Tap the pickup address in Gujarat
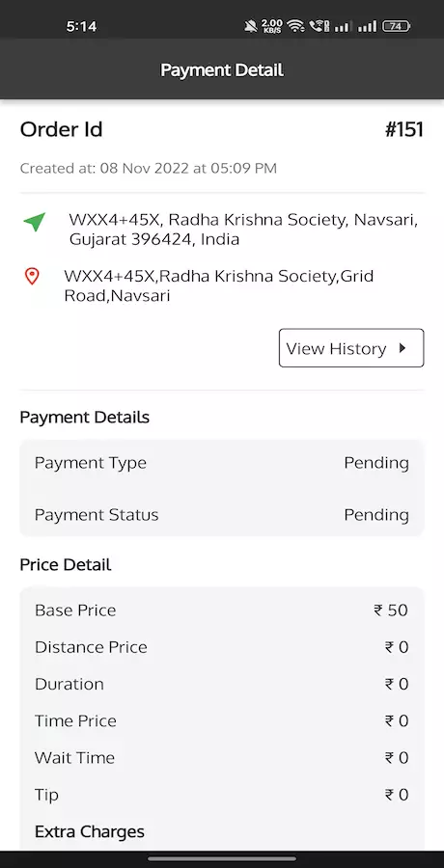Viewport: 444px width, 868px height. click(243, 230)
